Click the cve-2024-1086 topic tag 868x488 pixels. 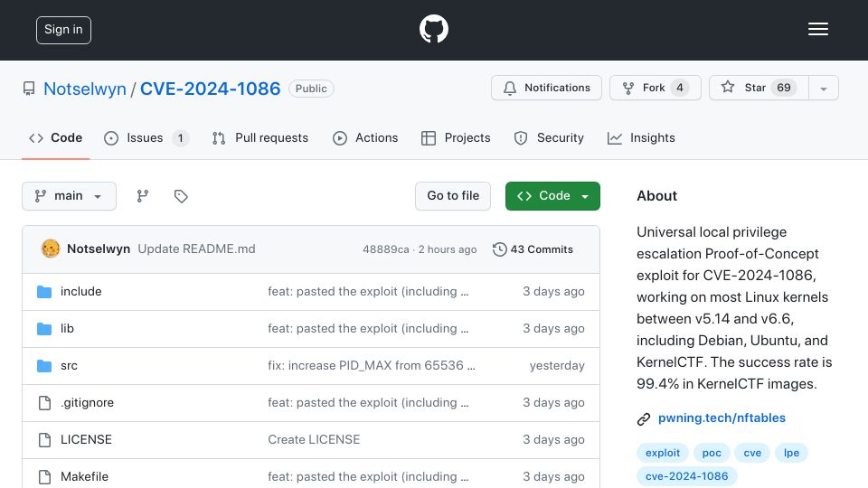687,476
